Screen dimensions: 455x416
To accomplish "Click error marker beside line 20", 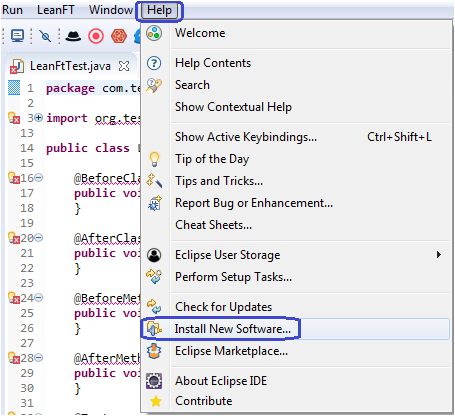I will pos(14,238).
